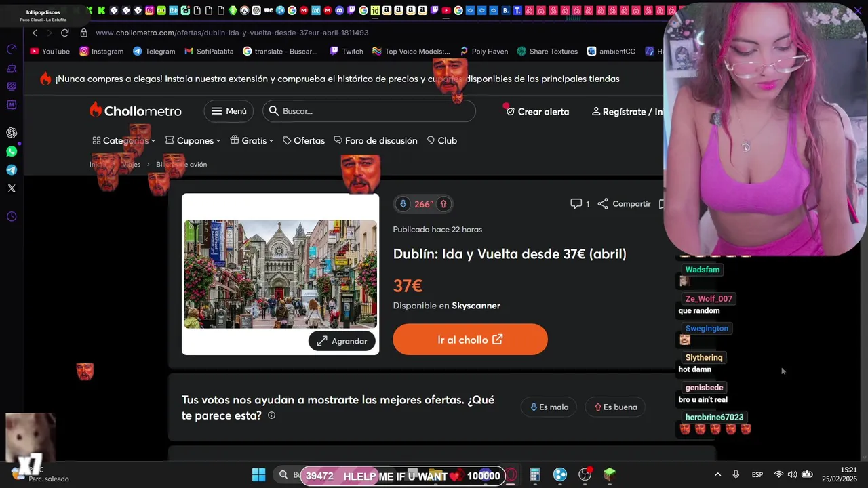Click the microphone icon in system tray

pyautogui.click(x=736, y=474)
